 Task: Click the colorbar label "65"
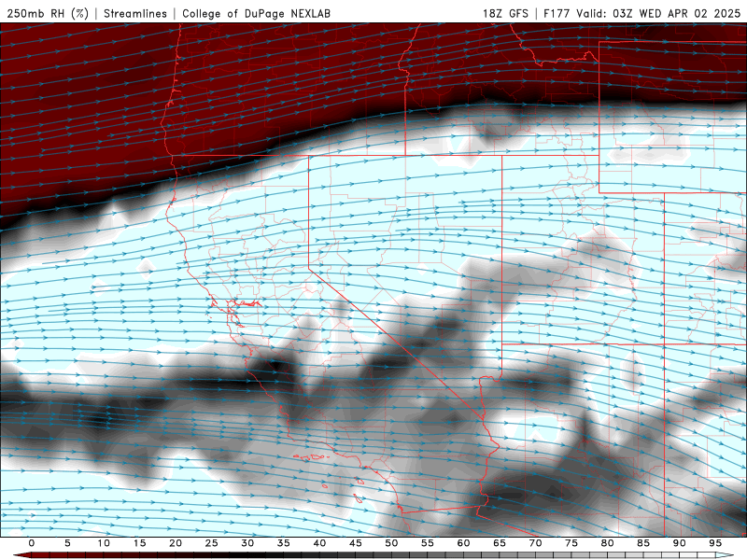500,543
